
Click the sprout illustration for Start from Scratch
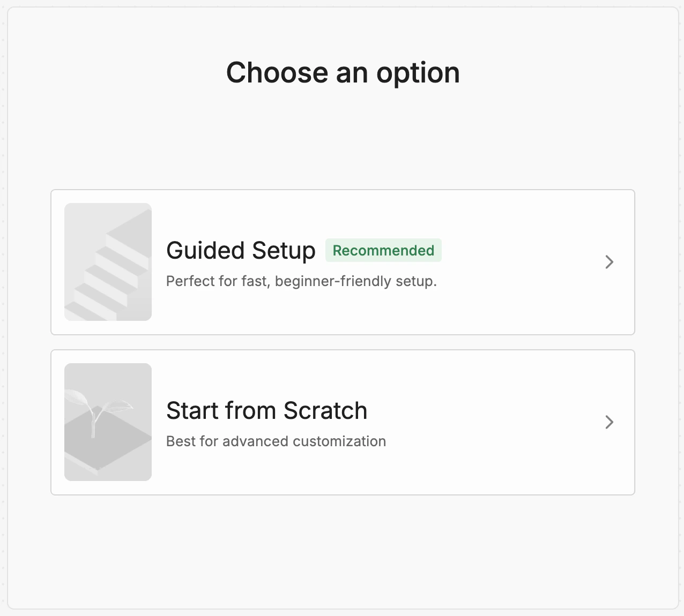point(107,422)
